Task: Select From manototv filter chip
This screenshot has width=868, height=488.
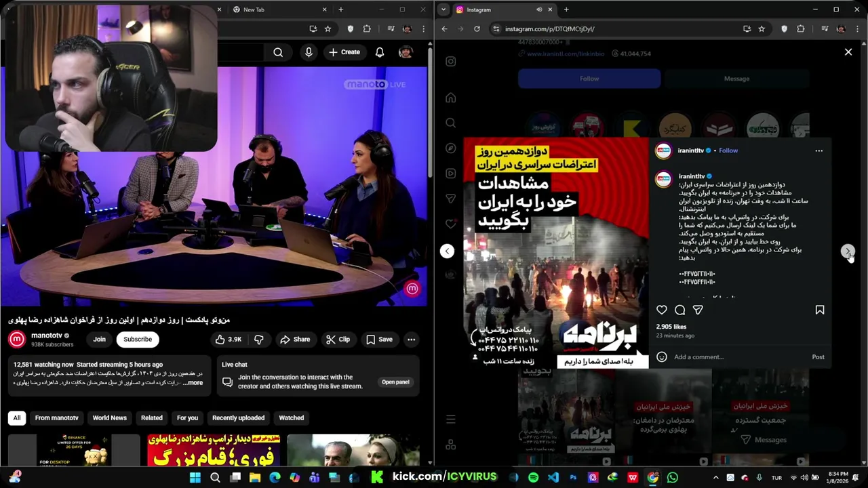Action: coord(57,418)
